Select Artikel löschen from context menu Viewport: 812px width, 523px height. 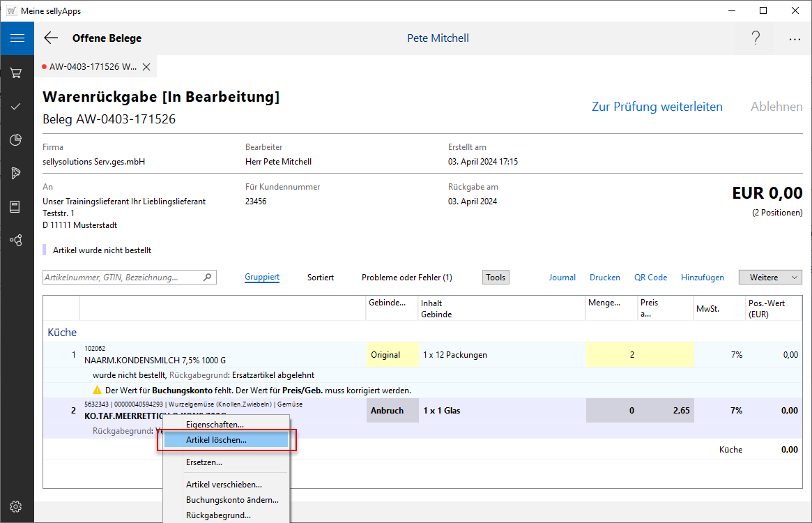(216, 440)
